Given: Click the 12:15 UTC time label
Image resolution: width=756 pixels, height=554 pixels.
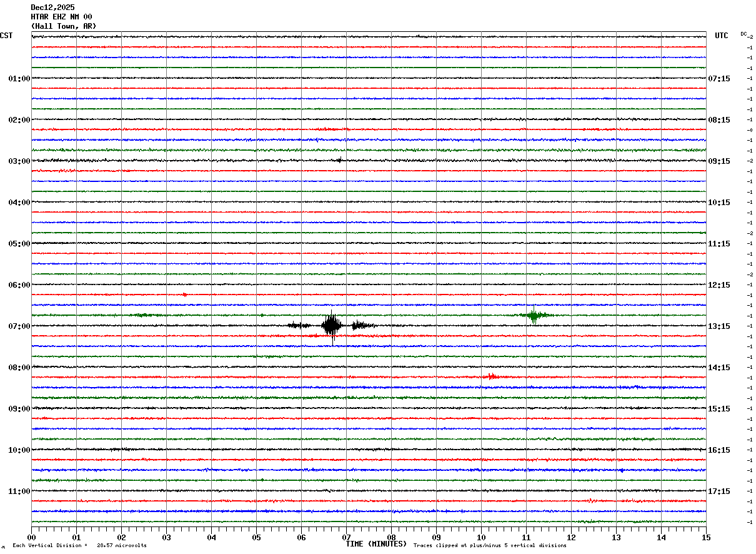Looking at the screenshot, I should pyautogui.click(x=719, y=285).
